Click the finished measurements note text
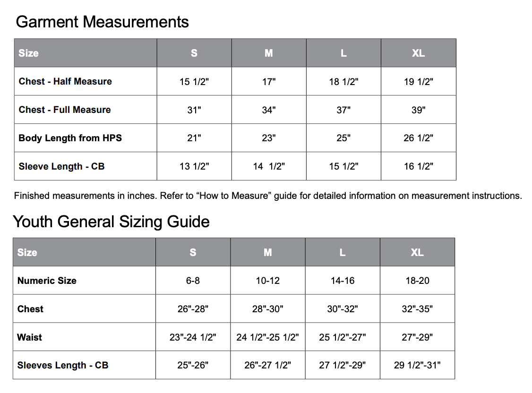The height and width of the screenshot is (393, 532). [268, 196]
